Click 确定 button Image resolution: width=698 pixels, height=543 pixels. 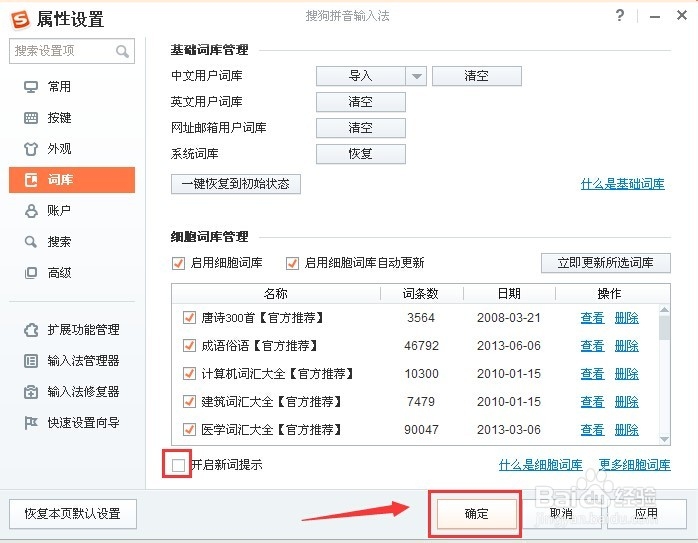pyautogui.click(x=476, y=514)
